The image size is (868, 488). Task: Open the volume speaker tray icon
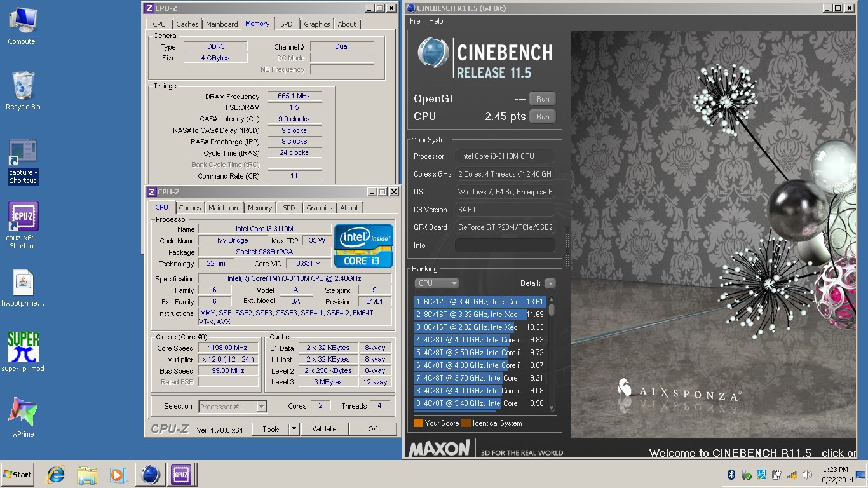[806, 475]
